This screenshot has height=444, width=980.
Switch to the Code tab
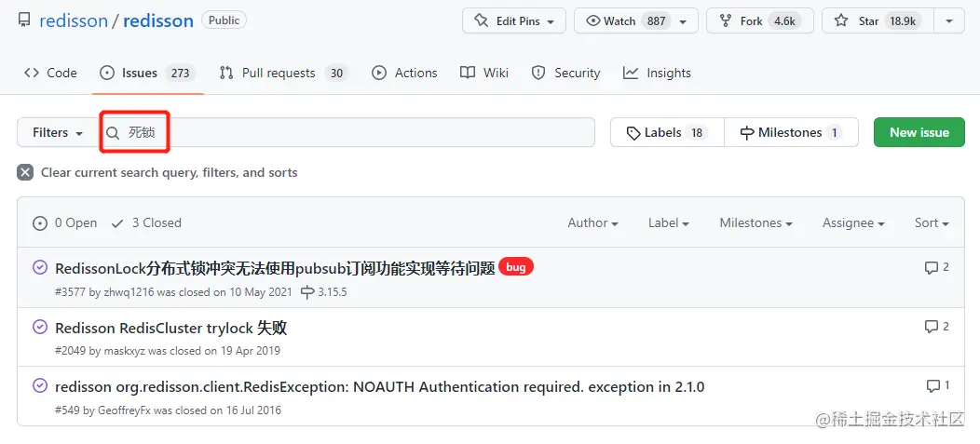(50, 73)
